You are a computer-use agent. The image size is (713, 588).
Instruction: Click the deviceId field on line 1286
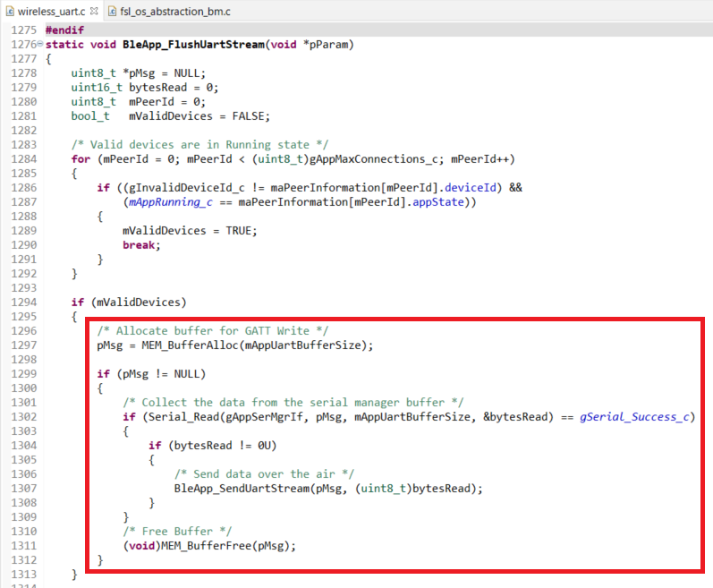click(471, 188)
